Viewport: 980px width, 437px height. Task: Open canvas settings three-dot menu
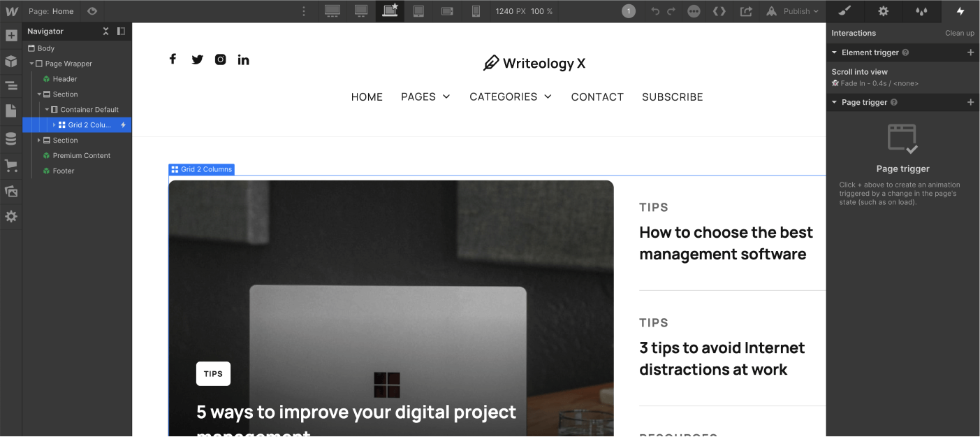303,11
